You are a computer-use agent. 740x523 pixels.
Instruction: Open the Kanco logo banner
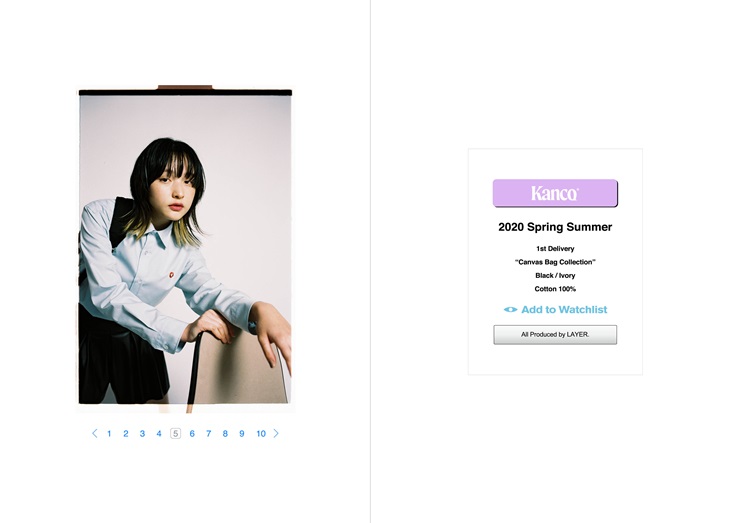pos(555,193)
